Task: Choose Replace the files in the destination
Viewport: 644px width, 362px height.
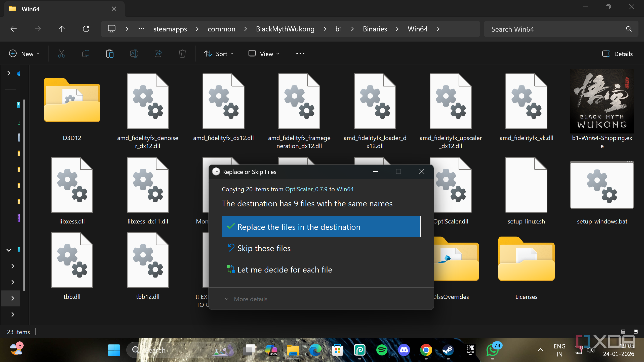Action: 321,227
